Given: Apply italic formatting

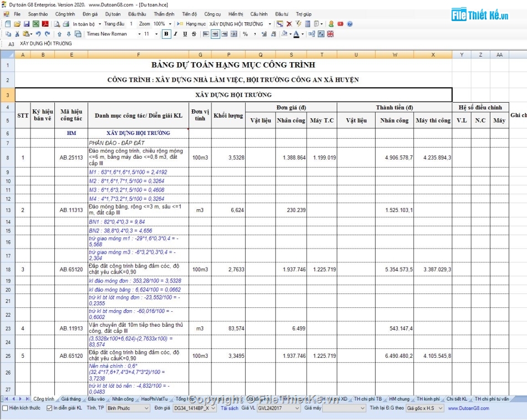Looking at the screenshot, I should point(175,34).
